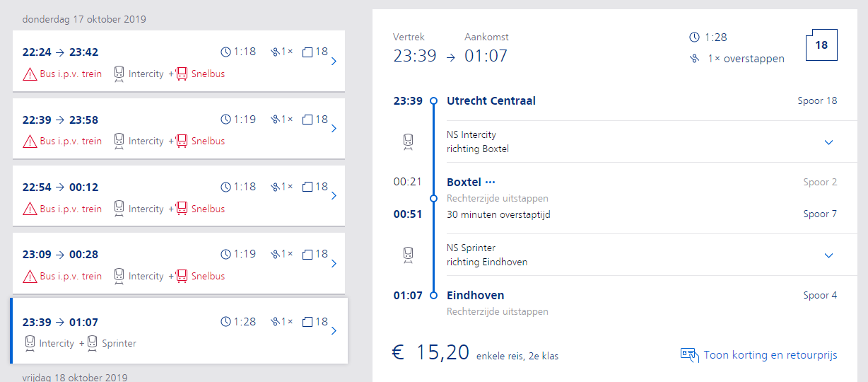Click the red Snelbus icon on 22:39 trip
This screenshot has height=382, width=868.
[x=182, y=141]
